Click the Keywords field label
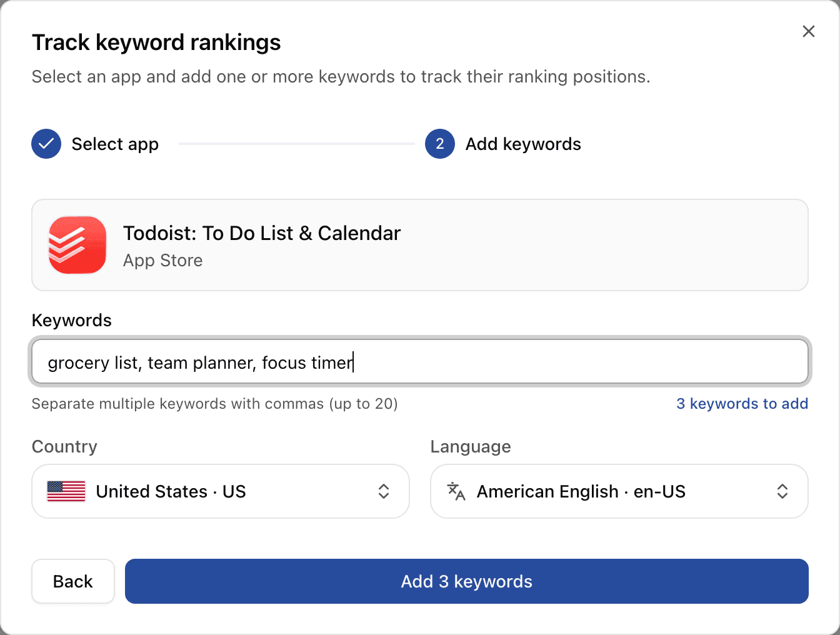Image resolution: width=840 pixels, height=635 pixels. [72, 321]
